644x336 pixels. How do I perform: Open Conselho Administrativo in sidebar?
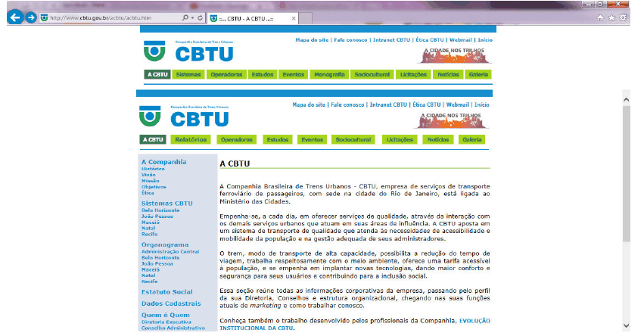(173, 328)
